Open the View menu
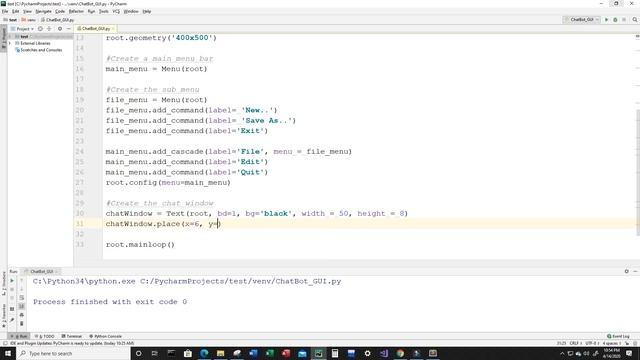The image size is (640, 360). tap(27, 11)
